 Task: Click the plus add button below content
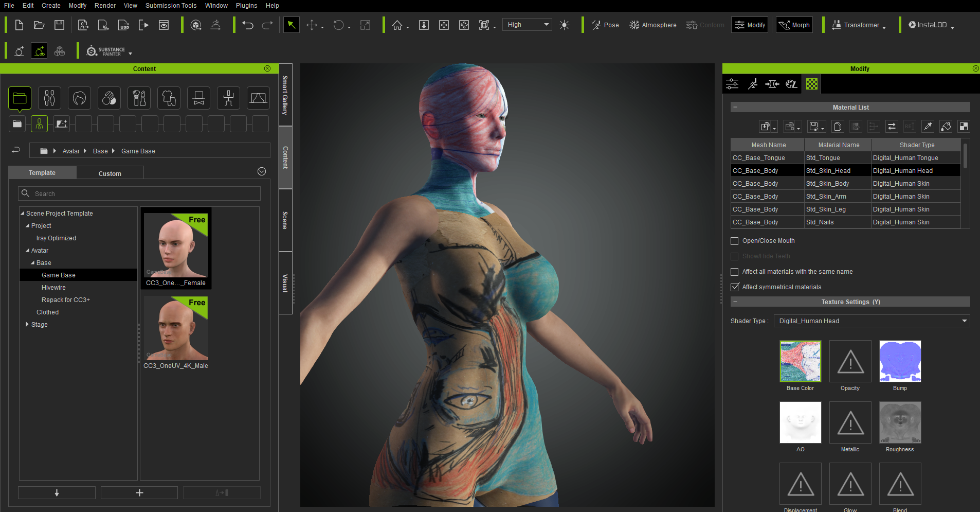(x=139, y=492)
